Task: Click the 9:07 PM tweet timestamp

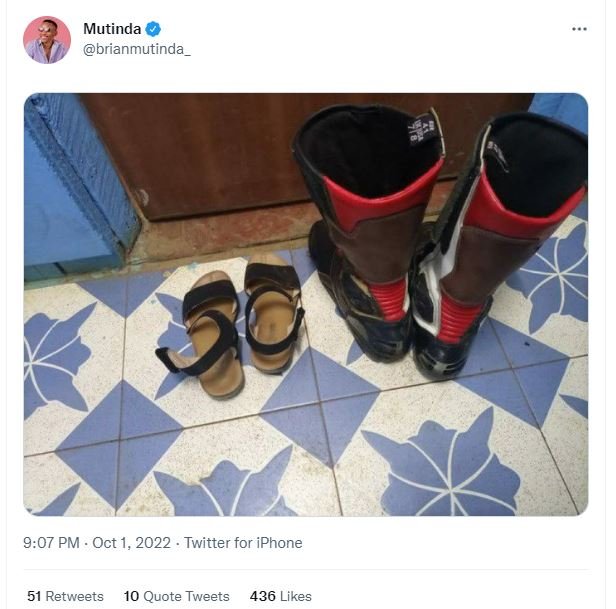Action: [x=52, y=543]
